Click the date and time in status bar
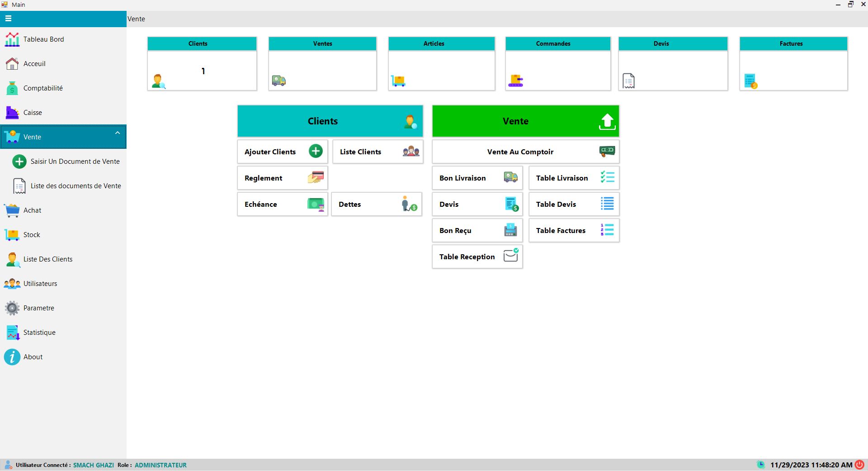 pos(811,465)
